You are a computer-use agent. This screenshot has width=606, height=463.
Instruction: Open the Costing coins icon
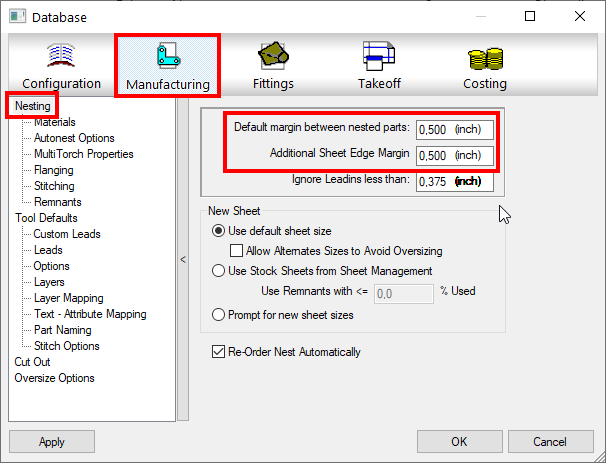pos(485,58)
